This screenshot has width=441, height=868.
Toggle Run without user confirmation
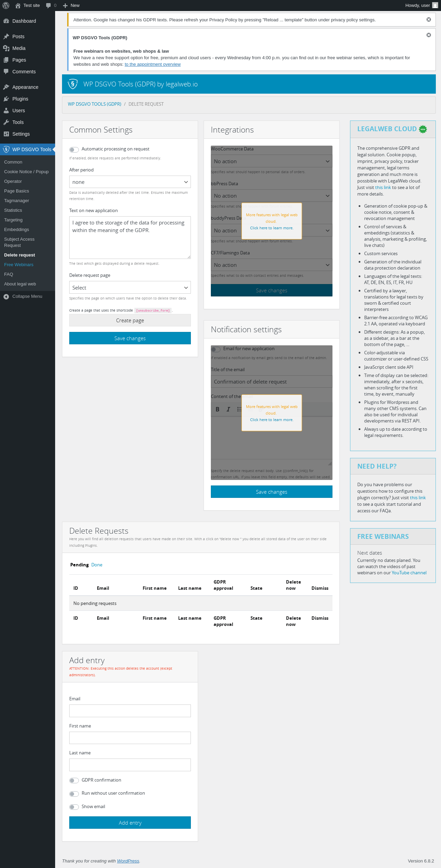coord(74,794)
